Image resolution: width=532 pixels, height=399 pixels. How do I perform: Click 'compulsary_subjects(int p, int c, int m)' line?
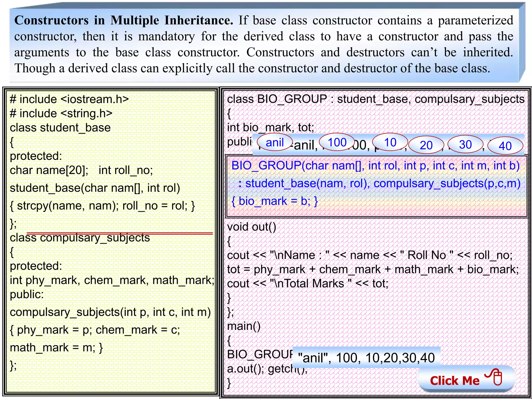[110, 312]
